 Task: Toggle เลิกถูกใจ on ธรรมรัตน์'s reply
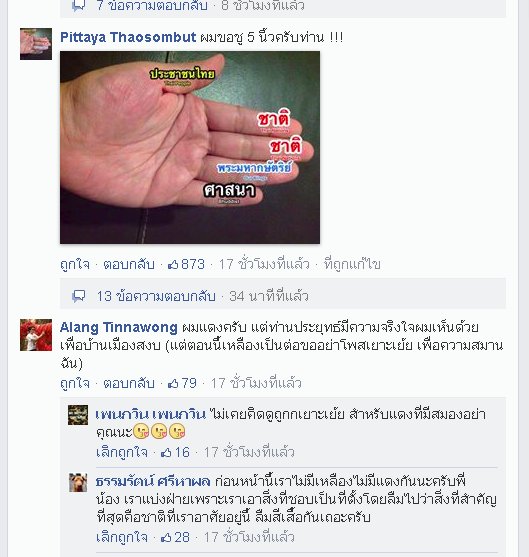pyautogui.click(x=122, y=537)
